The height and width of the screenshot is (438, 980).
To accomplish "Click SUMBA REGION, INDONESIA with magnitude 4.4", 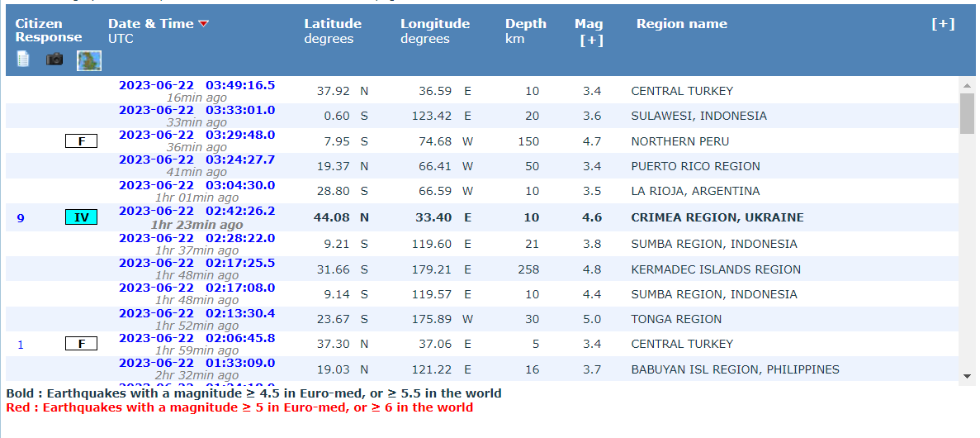I will tap(714, 294).
